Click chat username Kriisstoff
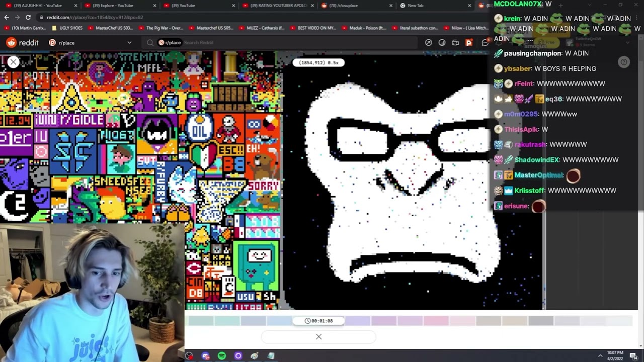The width and height of the screenshot is (644, 362). [x=530, y=191]
